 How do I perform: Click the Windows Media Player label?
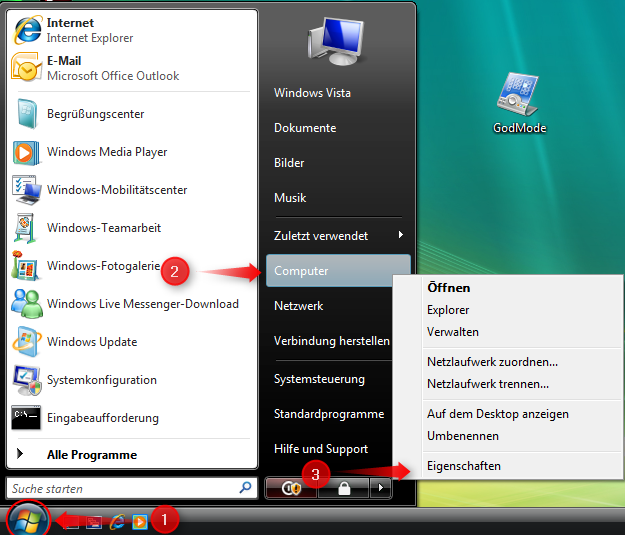pyautogui.click(x=107, y=152)
